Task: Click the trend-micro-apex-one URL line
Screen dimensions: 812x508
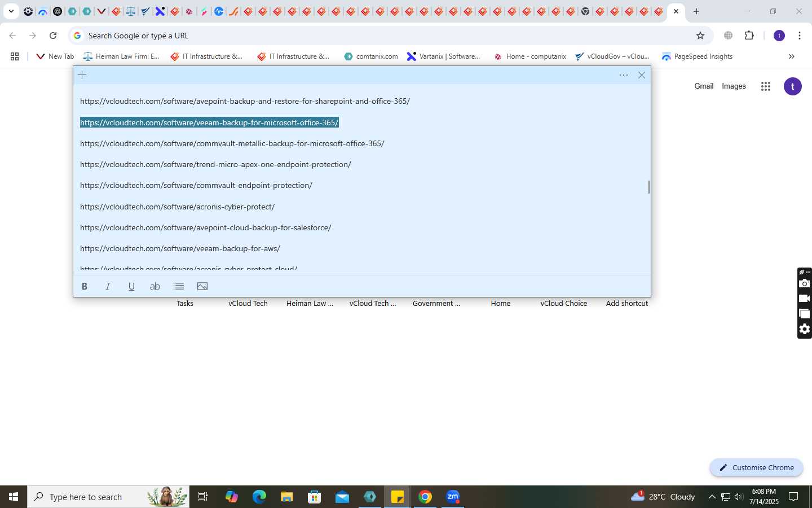Action: [x=215, y=165]
